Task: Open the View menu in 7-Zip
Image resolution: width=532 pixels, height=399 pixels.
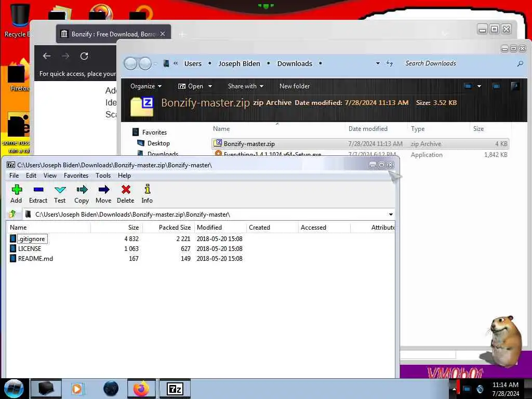Action: pos(50,176)
